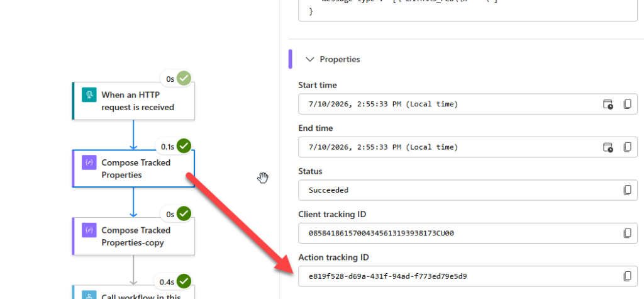Viewport: 644px width, 299px height.
Task: Collapse the Properties section chevron
Action: pyautogui.click(x=309, y=59)
